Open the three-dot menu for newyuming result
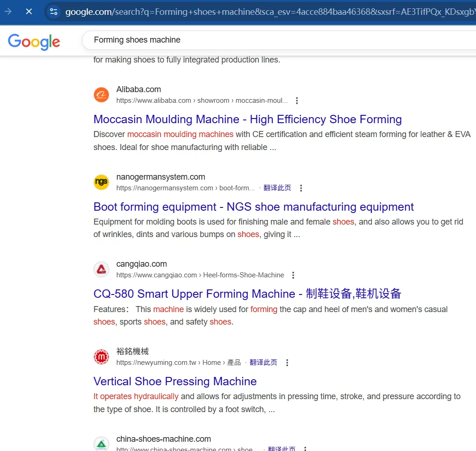The image size is (476, 451). 287,363
